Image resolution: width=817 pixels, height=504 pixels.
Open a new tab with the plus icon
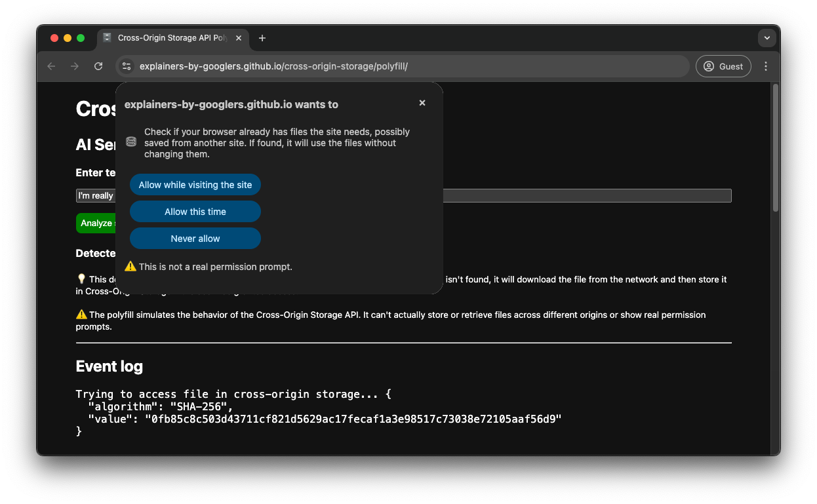pos(262,38)
